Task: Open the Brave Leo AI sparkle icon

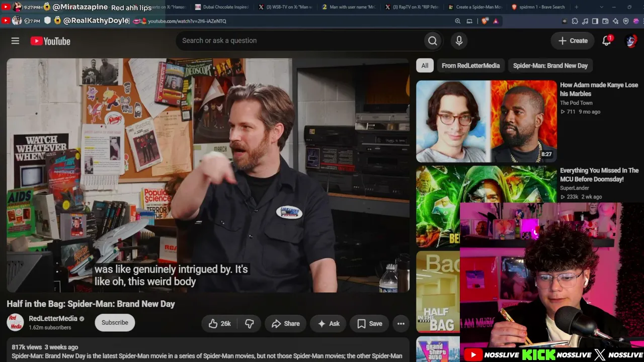Action: [615, 21]
